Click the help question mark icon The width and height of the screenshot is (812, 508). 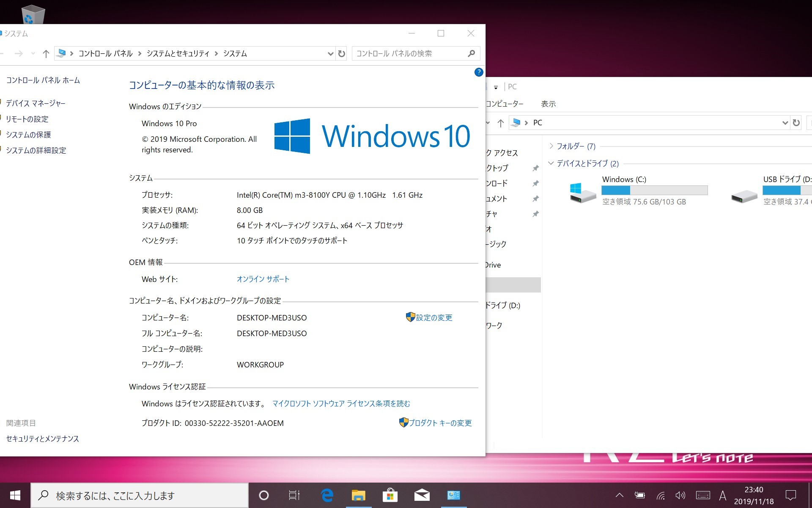pos(478,72)
